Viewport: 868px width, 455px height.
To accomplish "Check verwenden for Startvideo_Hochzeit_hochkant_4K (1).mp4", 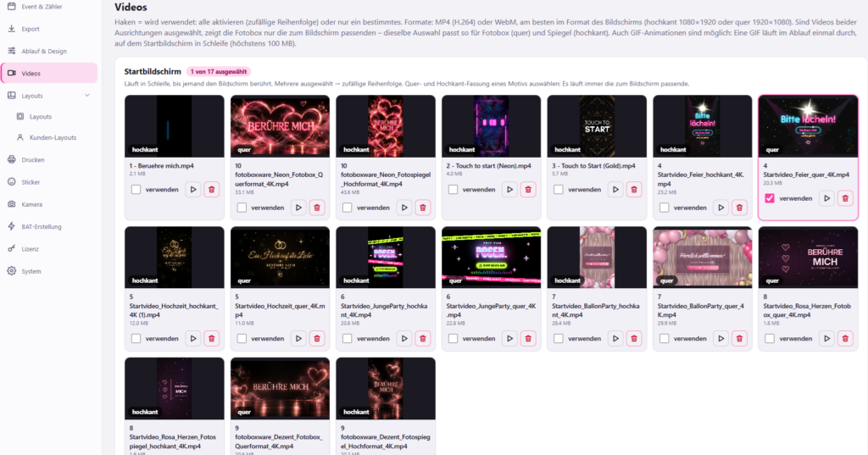I will 136,338.
